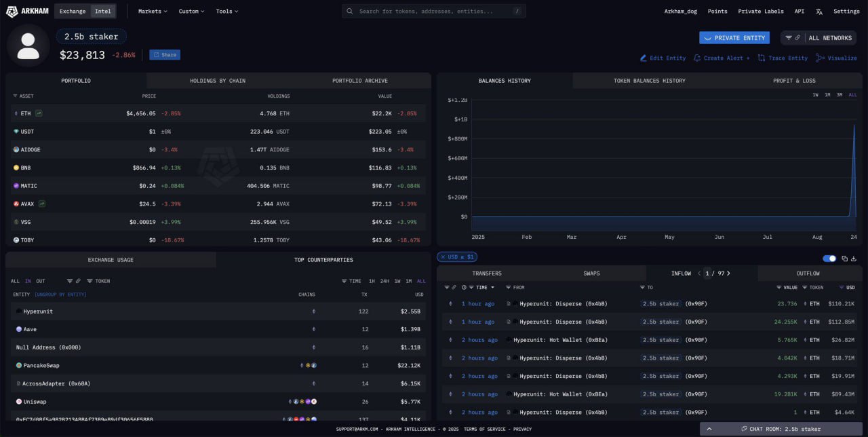Click the Share button
This screenshot has height=437, width=868.
(x=165, y=55)
